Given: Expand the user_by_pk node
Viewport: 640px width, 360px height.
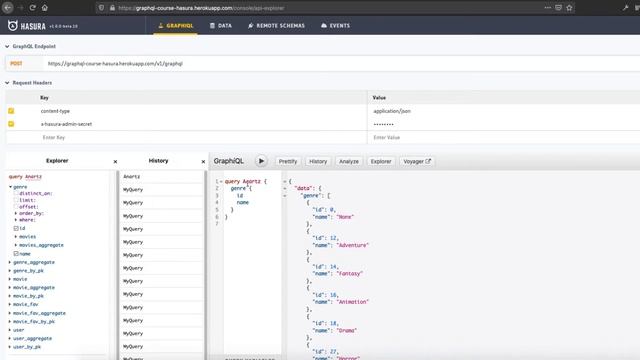Looking at the screenshot, I should coord(10,347).
